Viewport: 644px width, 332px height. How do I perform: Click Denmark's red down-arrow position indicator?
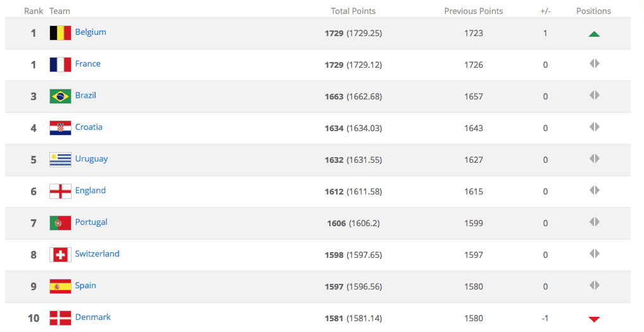coord(594,319)
